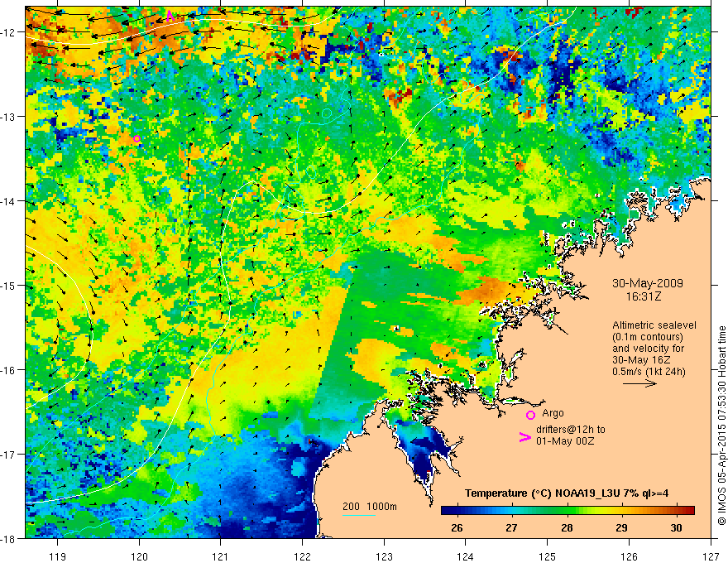
Task: Click color bar label '29'
Action: pos(621,527)
